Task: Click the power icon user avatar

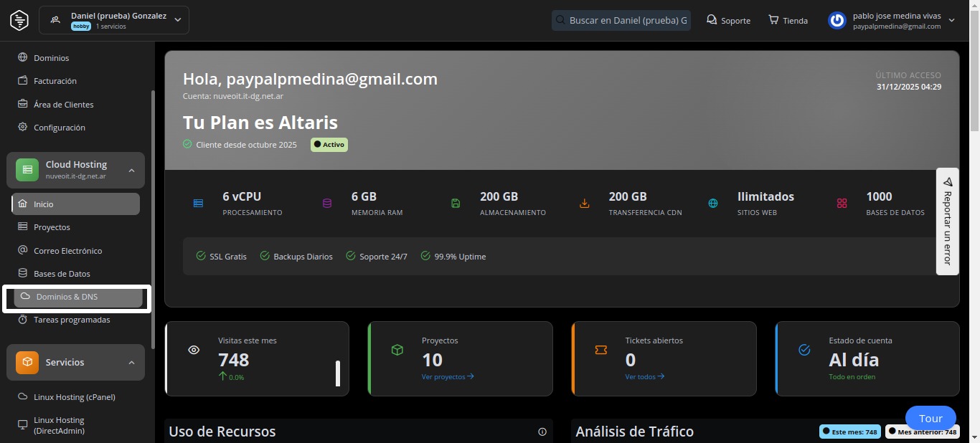Action: 837,20
